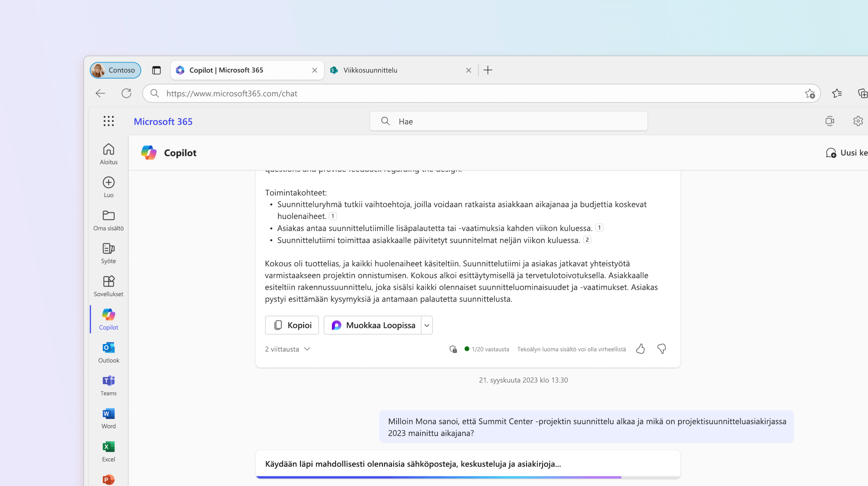The height and width of the screenshot is (486, 868).
Task: Give thumbs up to Copilot response
Action: pyautogui.click(x=640, y=349)
